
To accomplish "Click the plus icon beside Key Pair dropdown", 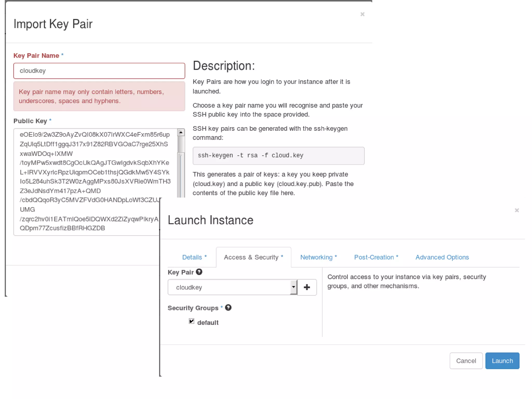I will point(307,287).
